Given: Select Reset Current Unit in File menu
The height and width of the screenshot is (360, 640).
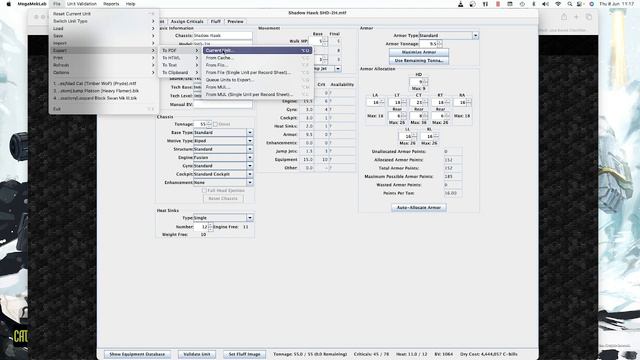Looking at the screenshot, I should (104, 14).
